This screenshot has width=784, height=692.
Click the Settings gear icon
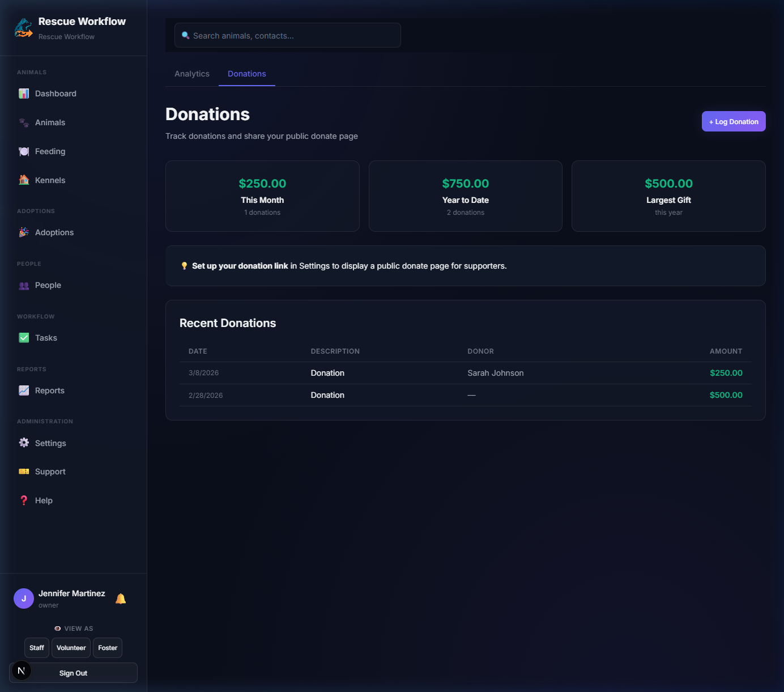24,443
